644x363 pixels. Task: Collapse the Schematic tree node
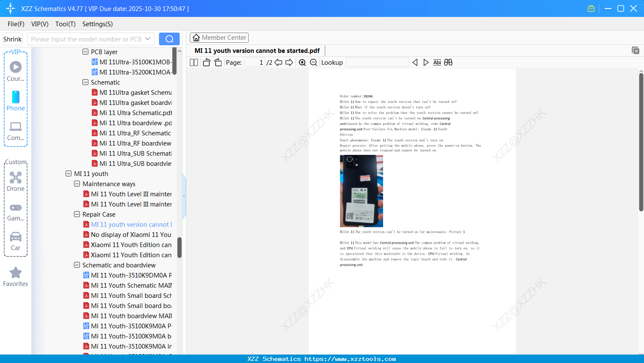pos(85,82)
